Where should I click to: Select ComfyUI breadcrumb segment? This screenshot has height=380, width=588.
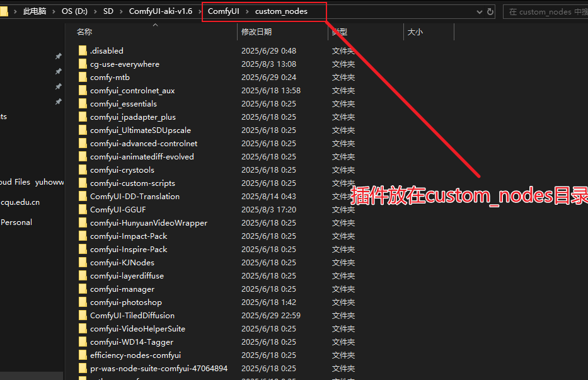[x=224, y=11]
